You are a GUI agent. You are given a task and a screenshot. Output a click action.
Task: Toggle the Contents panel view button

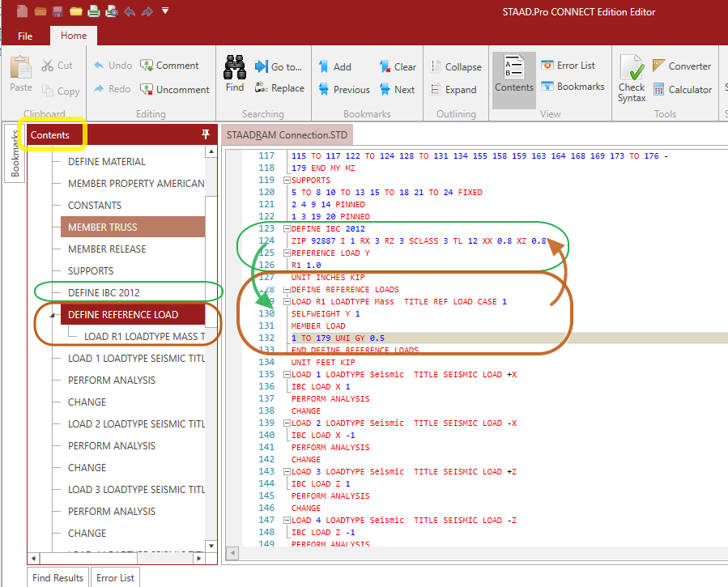tap(513, 77)
